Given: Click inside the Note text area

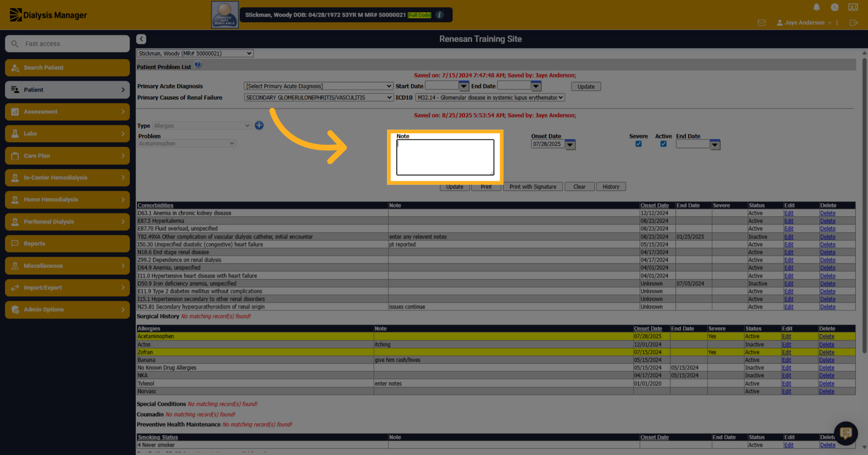Looking at the screenshot, I should [445, 157].
